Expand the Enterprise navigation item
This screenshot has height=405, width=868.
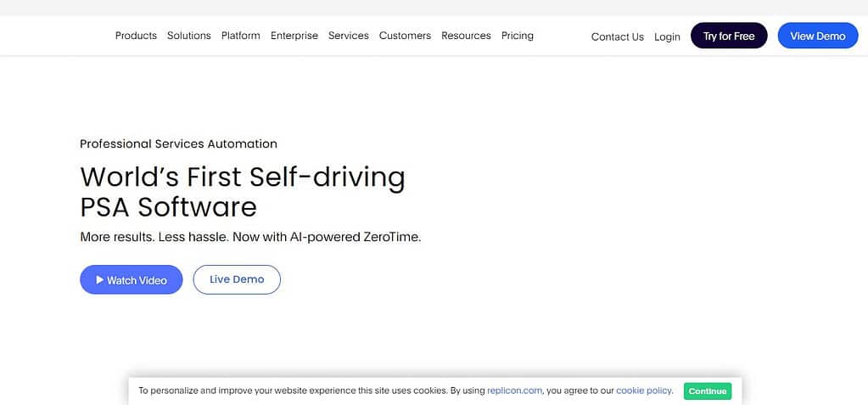click(x=294, y=36)
